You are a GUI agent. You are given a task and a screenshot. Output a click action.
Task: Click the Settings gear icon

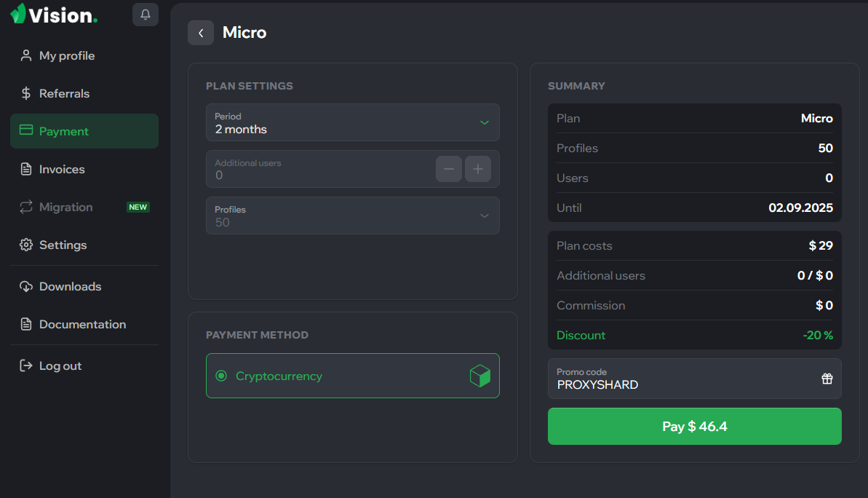26,245
